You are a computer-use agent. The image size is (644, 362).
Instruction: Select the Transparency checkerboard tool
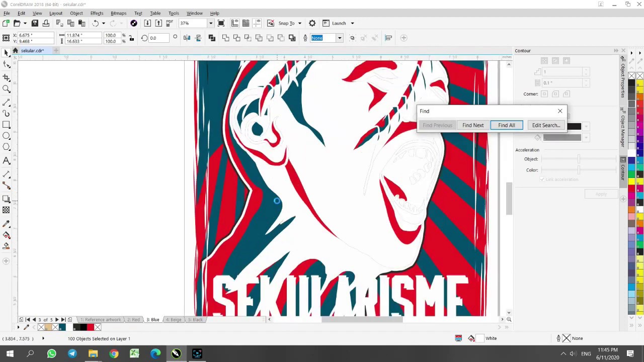[x=6, y=210]
